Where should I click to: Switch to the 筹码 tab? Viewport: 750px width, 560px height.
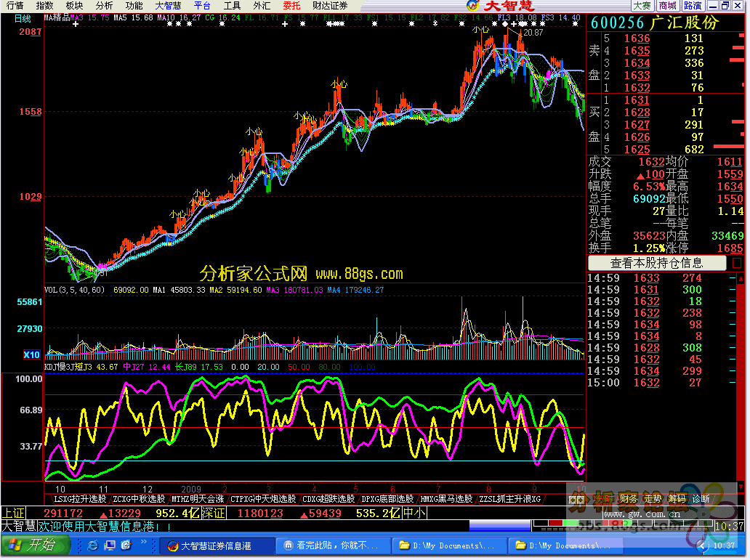point(677,499)
